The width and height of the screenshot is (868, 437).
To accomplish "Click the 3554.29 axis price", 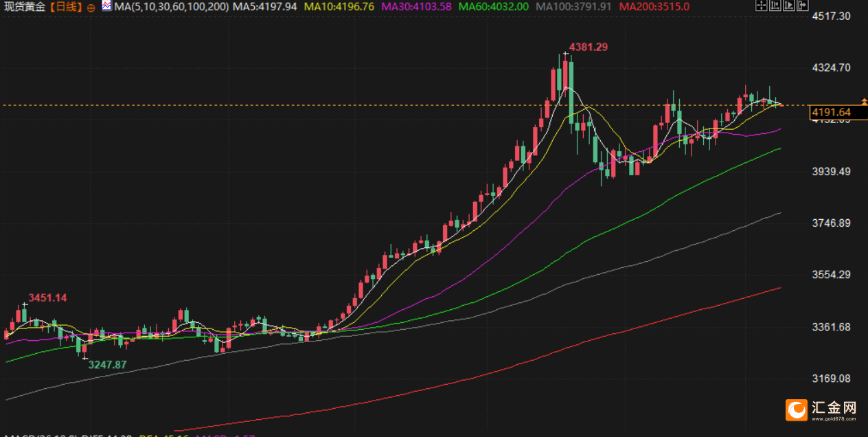I will pyautogui.click(x=831, y=275).
